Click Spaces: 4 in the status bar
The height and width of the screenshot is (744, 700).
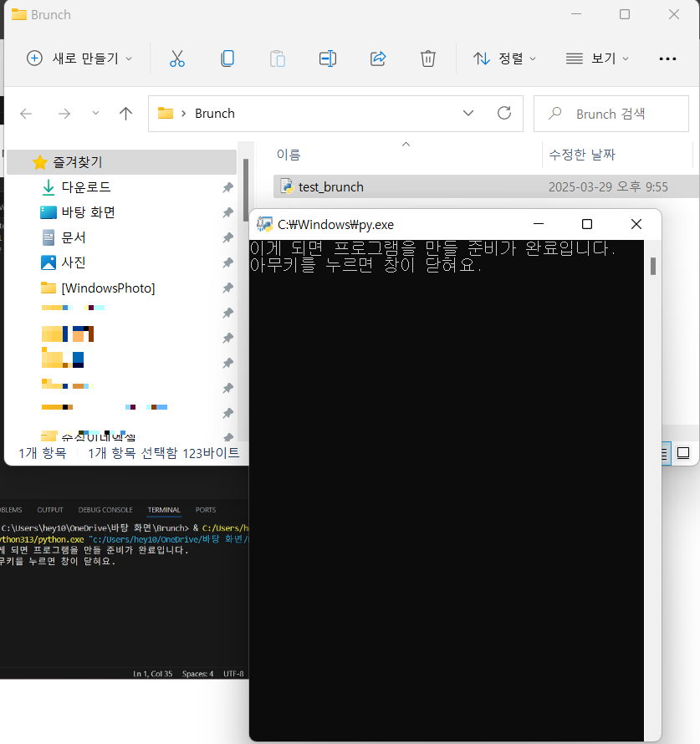pyautogui.click(x=198, y=673)
